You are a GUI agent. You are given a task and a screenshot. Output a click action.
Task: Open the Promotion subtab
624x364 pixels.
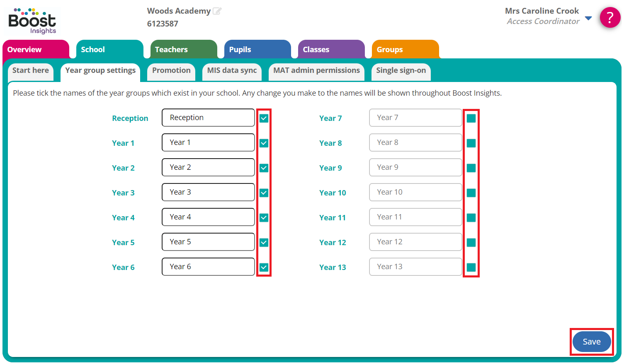[171, 71]
